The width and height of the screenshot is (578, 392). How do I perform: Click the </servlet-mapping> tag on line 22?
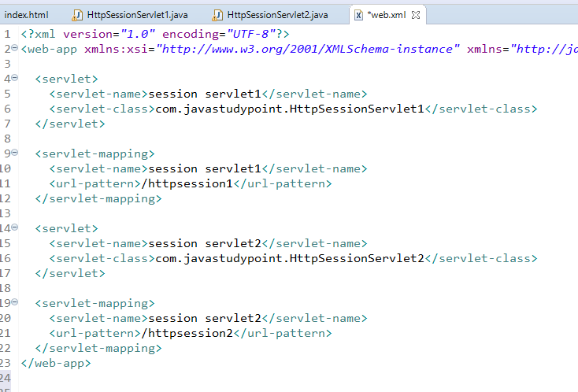tap(98, 348)
